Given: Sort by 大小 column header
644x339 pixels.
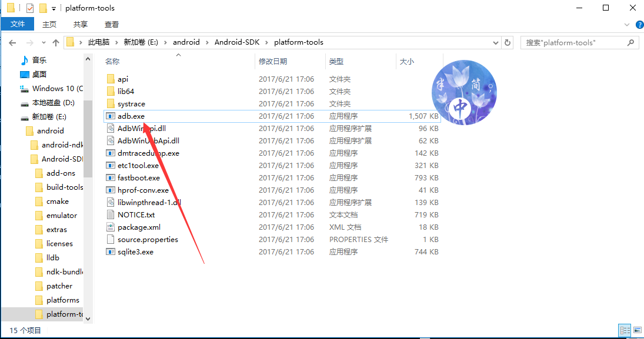Looking at the screenshot, I should point(406,62).
